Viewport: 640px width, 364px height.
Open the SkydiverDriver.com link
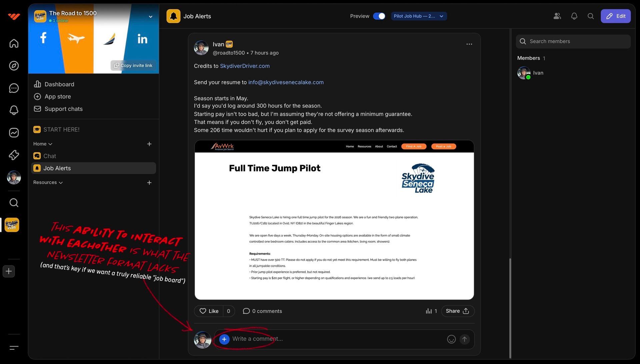pos(245,66)
